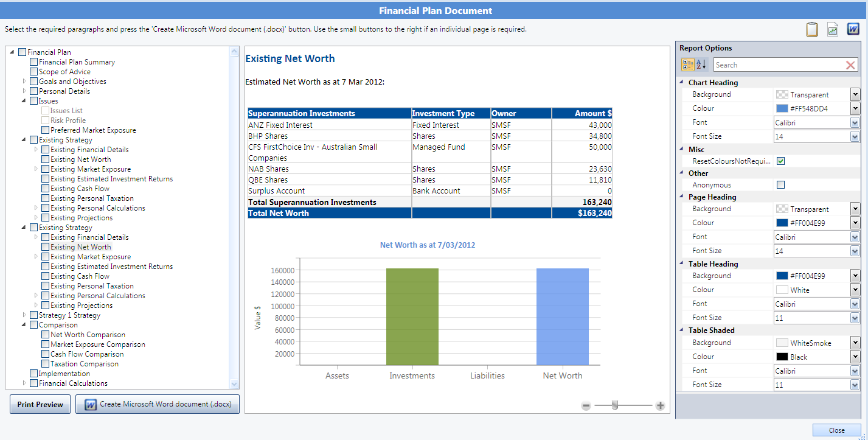Click the green Investments bar in chart
Screen dimensions: 868x440
[412, 316]
